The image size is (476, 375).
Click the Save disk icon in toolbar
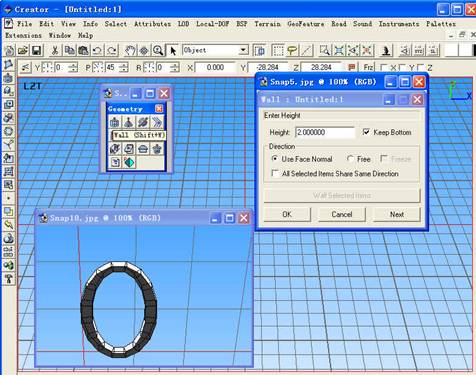(36, 51)
